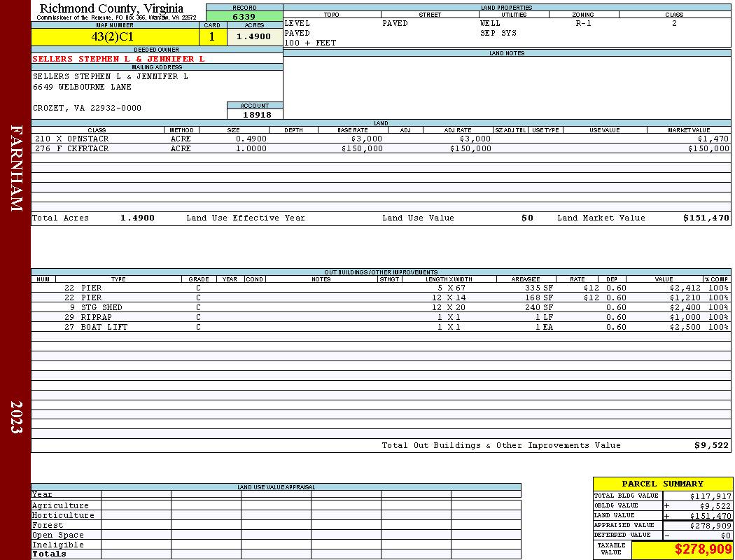Click the Ineligible row label
This screenshot has width=735, height=560.
[x=57, y=545]
